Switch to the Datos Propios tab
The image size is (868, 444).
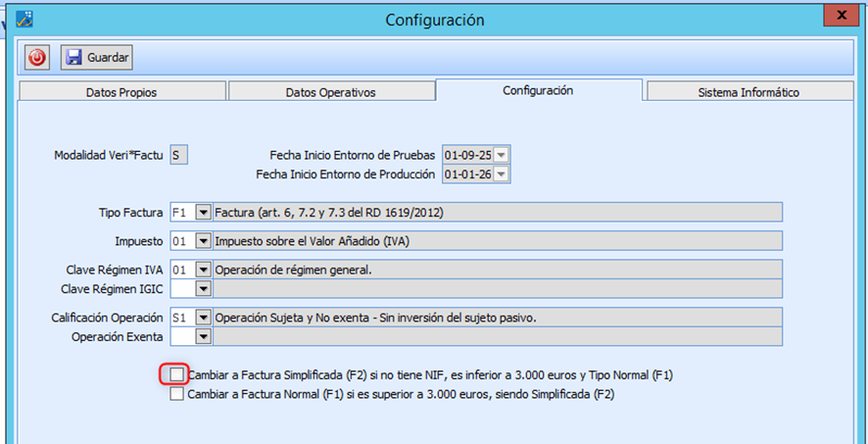click(121, 92)
